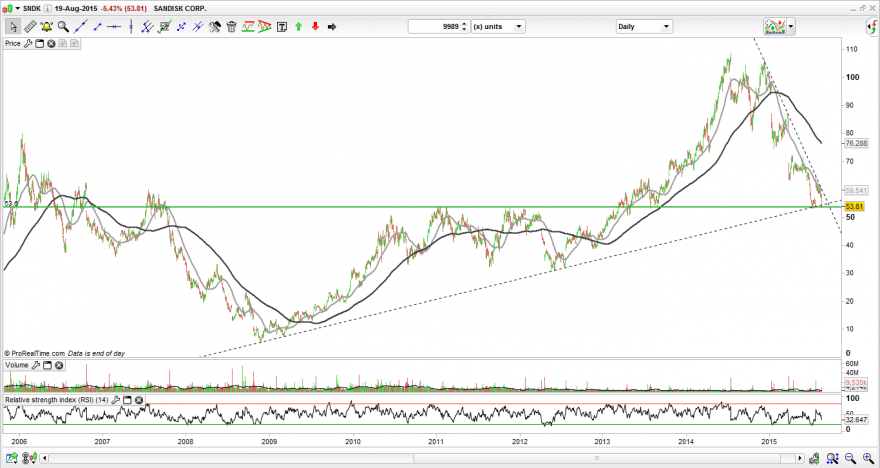Open RSI indicator wrench settings
Screen dimensions: 880x468
pyautogui.click(x=116, y=400)
